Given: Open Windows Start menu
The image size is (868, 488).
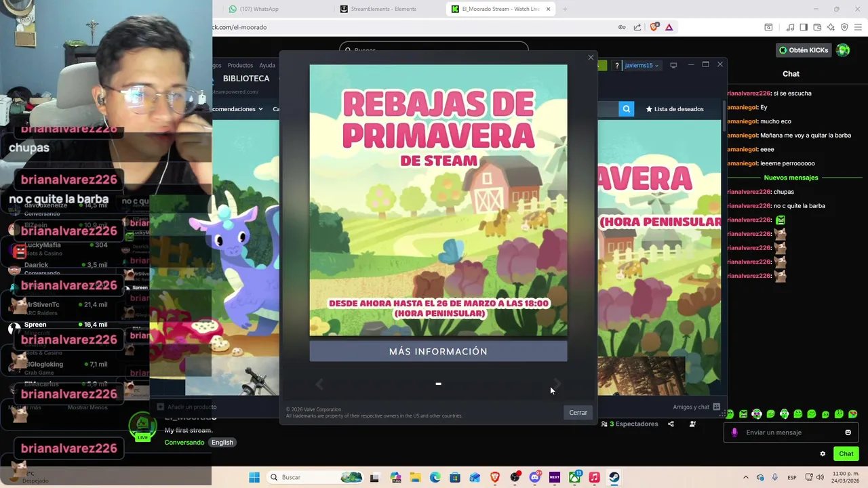Looking at the screenshot, I should pos(254,477).
